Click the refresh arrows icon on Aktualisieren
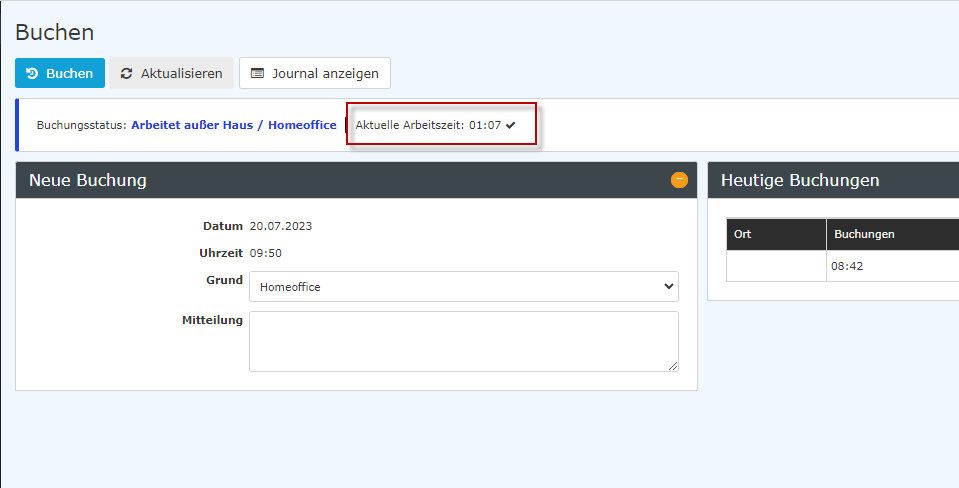 click(x=127, y=73)
